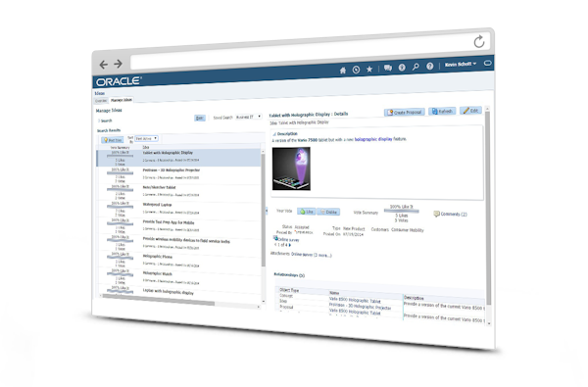Select the Holographic Watch idea row
The height and width of the screenshot is (387, 588).
click(x=179, y=278)
